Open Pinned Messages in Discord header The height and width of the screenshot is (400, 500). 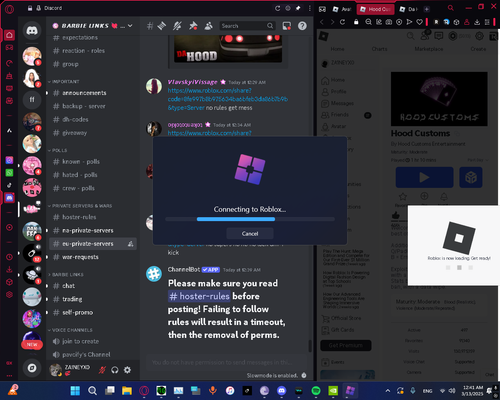193,26
